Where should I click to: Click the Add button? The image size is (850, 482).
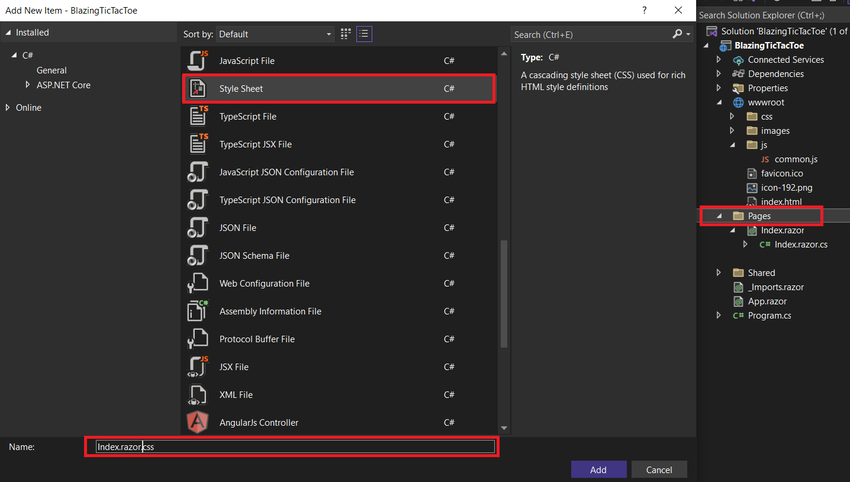pos(598,470)
